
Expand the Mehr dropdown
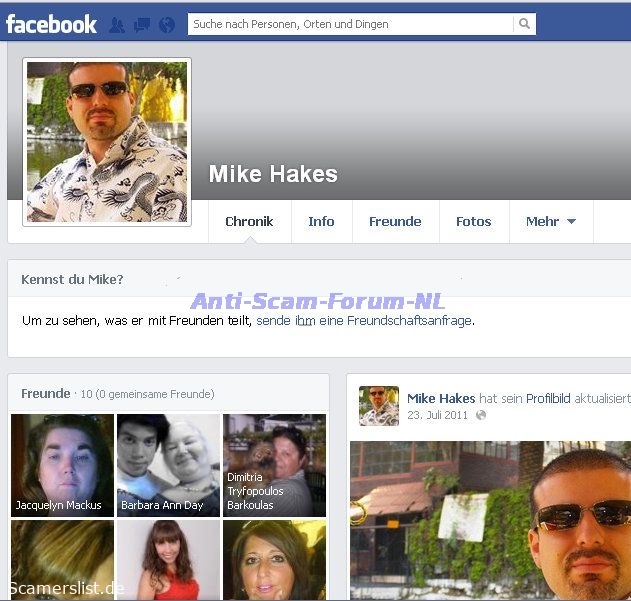pos(551,222)
